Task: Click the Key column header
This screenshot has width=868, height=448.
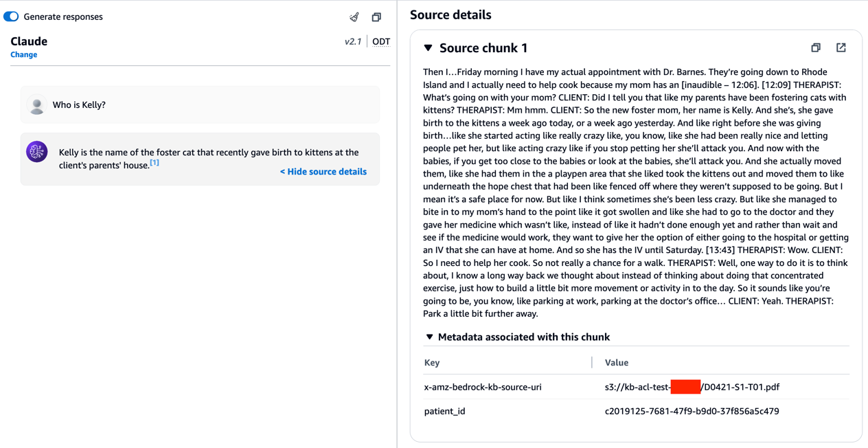Action: (x=432, y=363)
